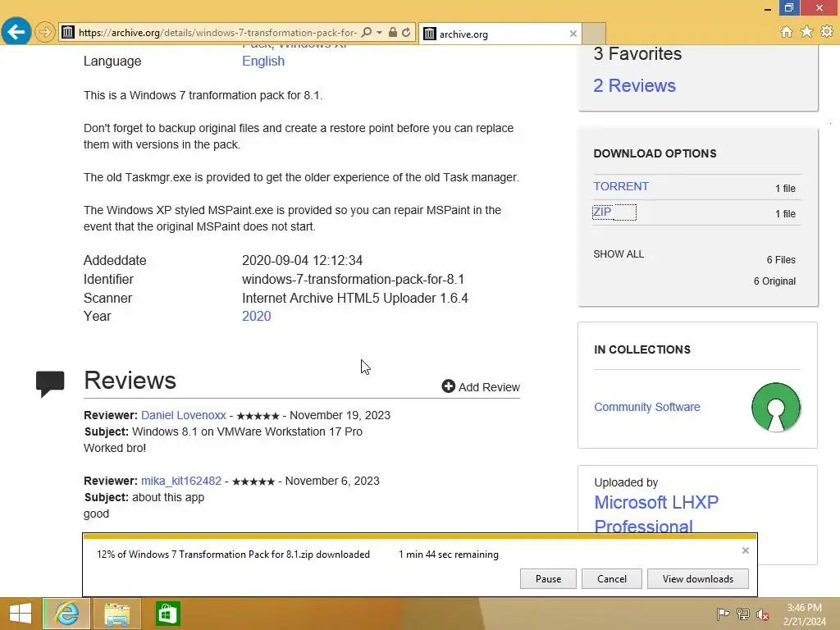Go back using the browser back arrow
The width and height of the screenshot is (840, 630).
[16, 32]
